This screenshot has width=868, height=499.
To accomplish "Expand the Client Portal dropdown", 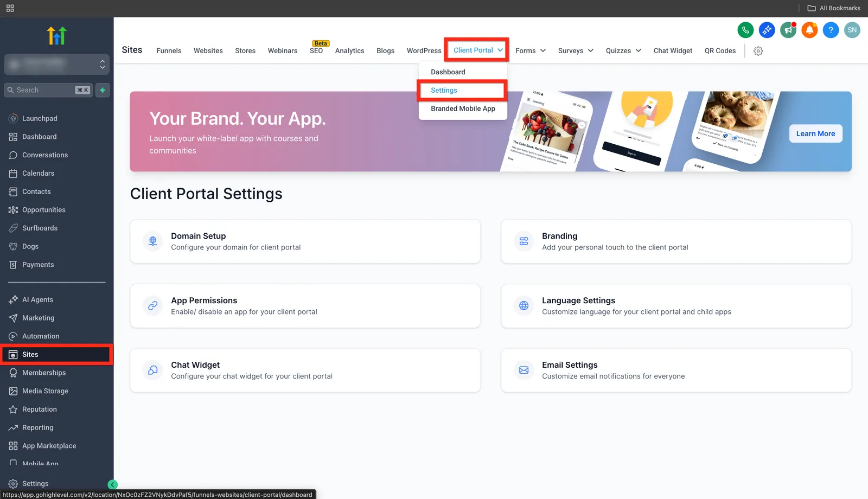I will pyautogui.click(x=477, y=50).
